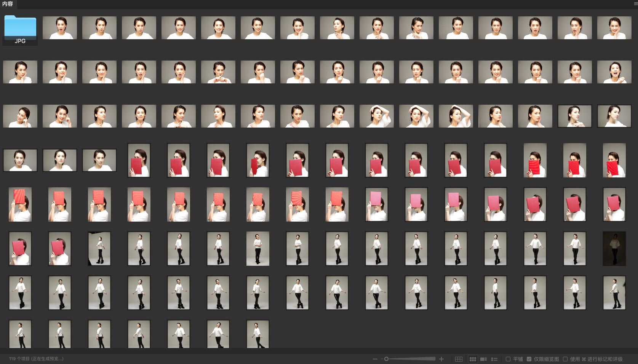Image resolution: width=638 pixels, height=364 pixels.
Task: Select the first photo with pink book
Action: [377, 204]
